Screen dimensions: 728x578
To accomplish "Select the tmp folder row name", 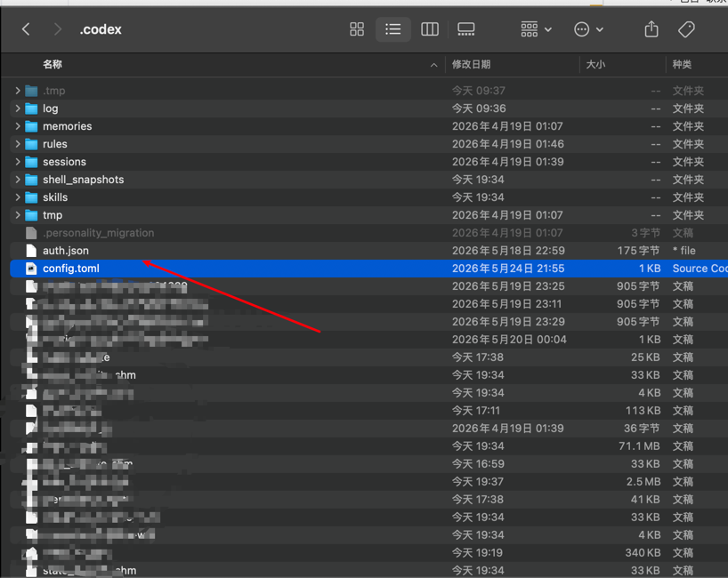I will click(x=53, y=215).
